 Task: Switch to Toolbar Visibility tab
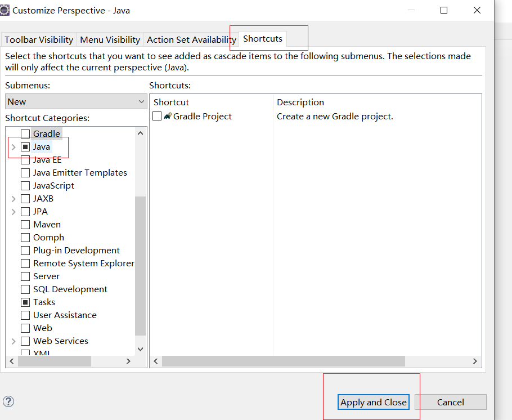(x=38, y=39)
